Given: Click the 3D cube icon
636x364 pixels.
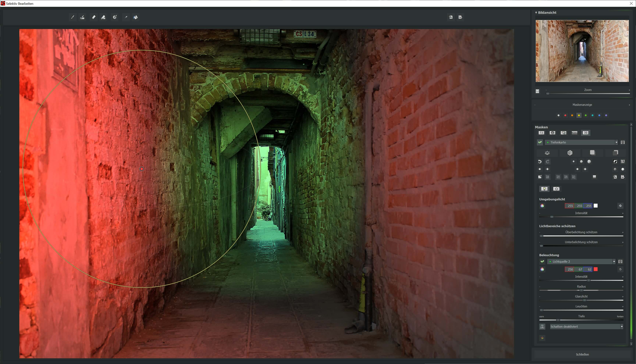Looking at the screenshot, I should click(x=570, y=152).
